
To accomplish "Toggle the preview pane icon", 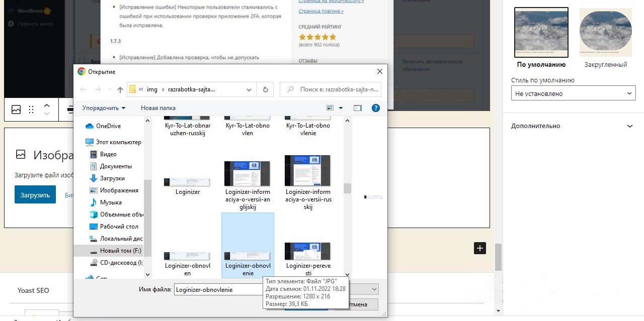I will tap(357, 108).
